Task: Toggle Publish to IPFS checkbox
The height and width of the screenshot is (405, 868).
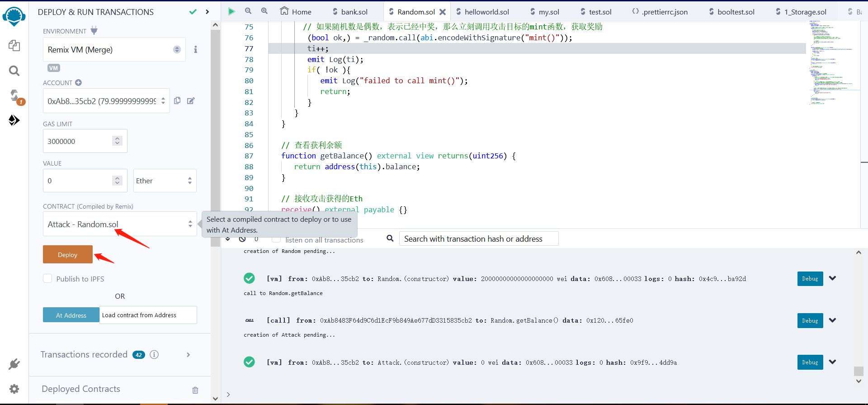Action: (x=47, y=278)
